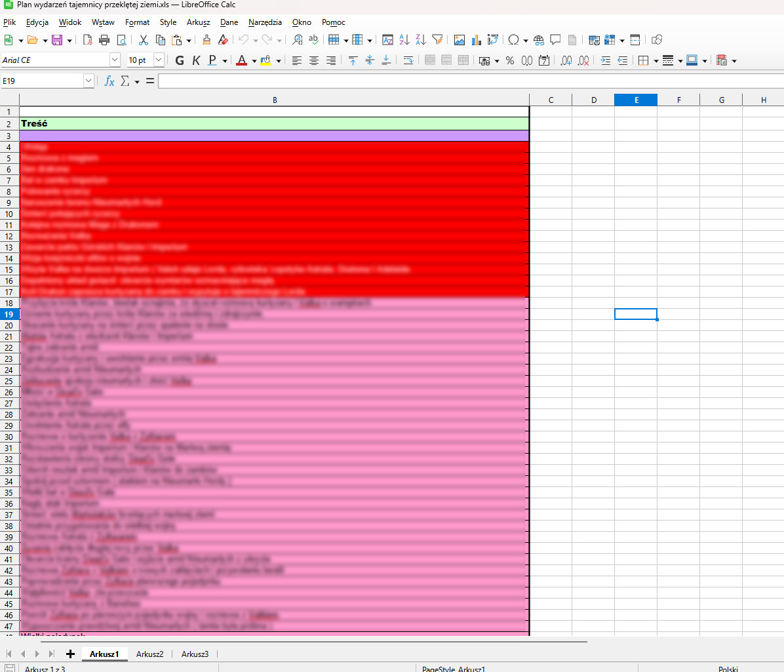Click the Cut scissors icon
This screenshot has height=672, width=784.
click(x=144, y=40)
